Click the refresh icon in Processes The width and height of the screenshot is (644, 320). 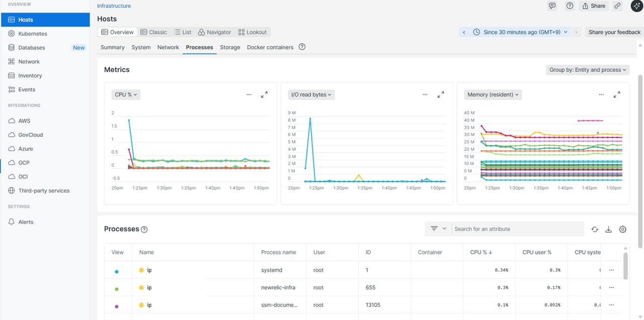pyautogui.click(x=595, y=229)
